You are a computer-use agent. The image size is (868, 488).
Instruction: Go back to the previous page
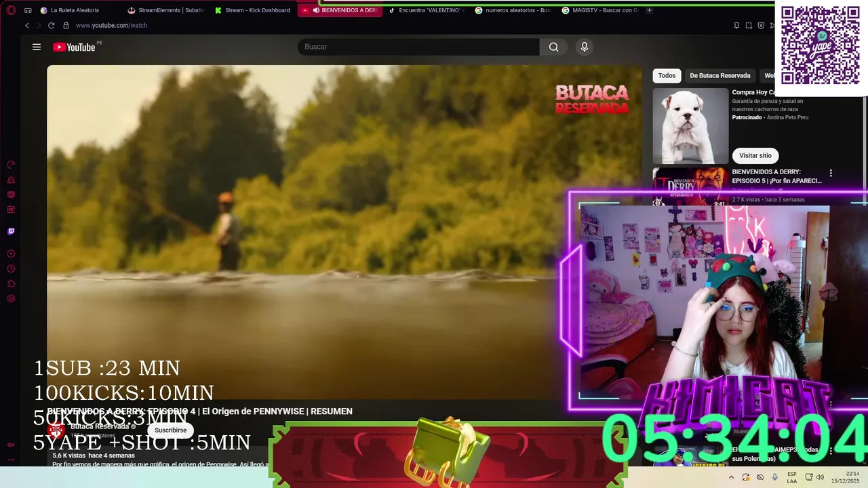pyautogui.click(x=27, y=25)
